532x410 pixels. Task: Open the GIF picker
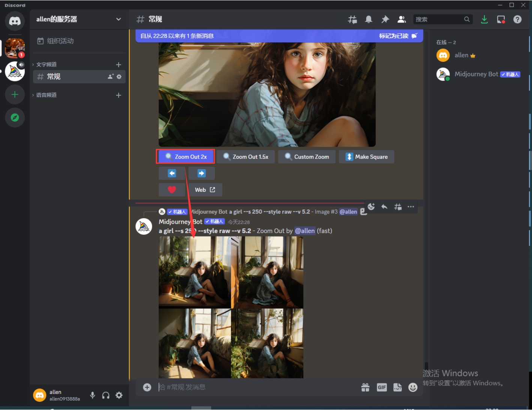click(x=382, y=387)
